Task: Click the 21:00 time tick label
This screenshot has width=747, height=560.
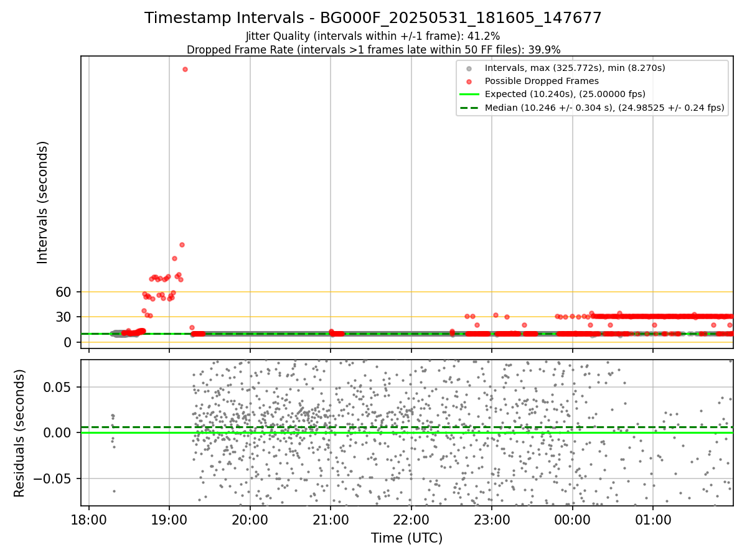Action: click(331, 518)
